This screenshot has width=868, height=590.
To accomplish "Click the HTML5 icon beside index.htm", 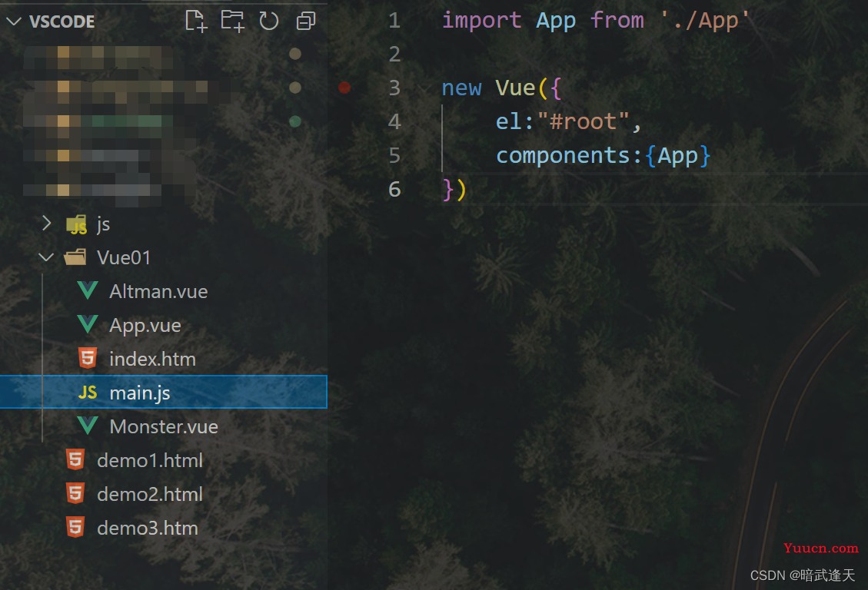I will (88, 358).
